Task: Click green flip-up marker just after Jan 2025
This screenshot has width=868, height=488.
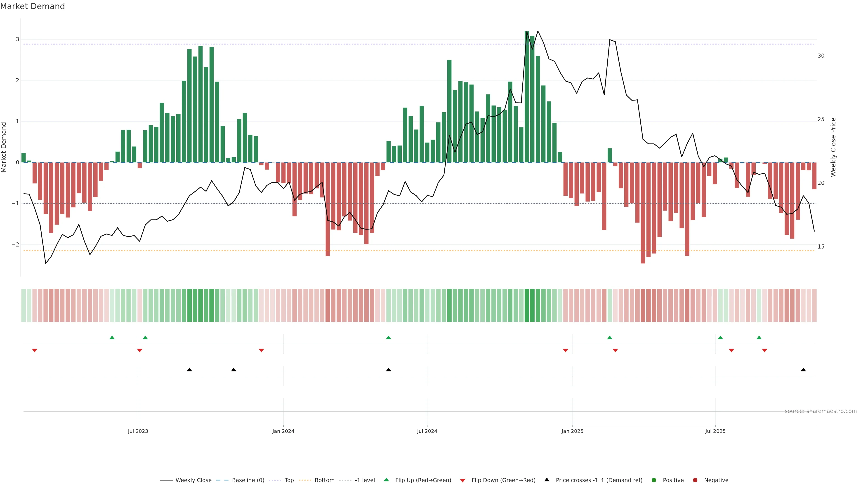Action: 610,338
